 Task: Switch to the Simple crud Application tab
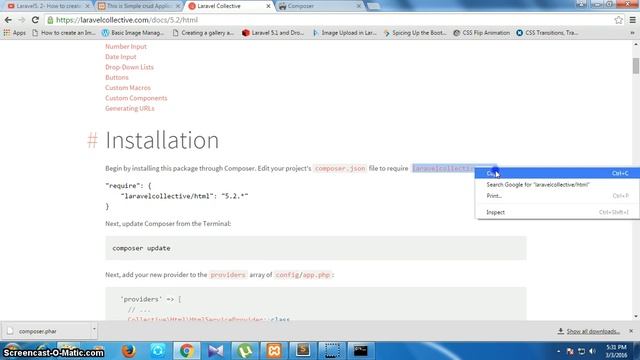click(x=139, y=6)
